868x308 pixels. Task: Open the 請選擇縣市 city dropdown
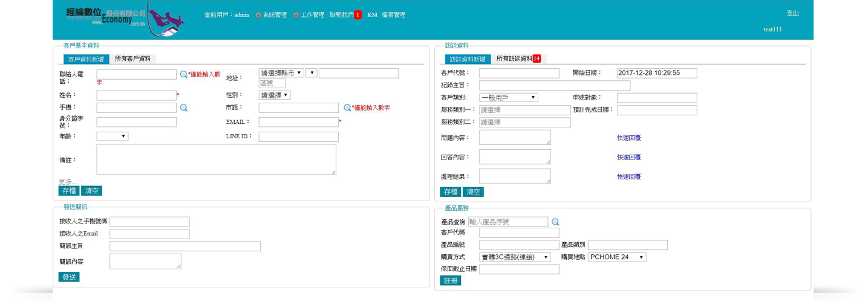tap(281, 73)
